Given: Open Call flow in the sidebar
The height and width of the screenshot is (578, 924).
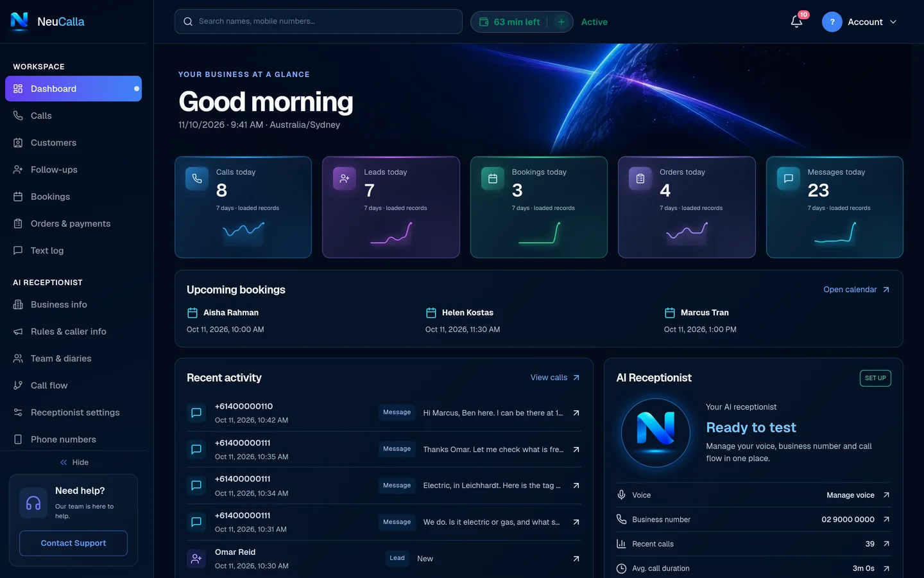Looking at the screenshot, I should (73, 385).
